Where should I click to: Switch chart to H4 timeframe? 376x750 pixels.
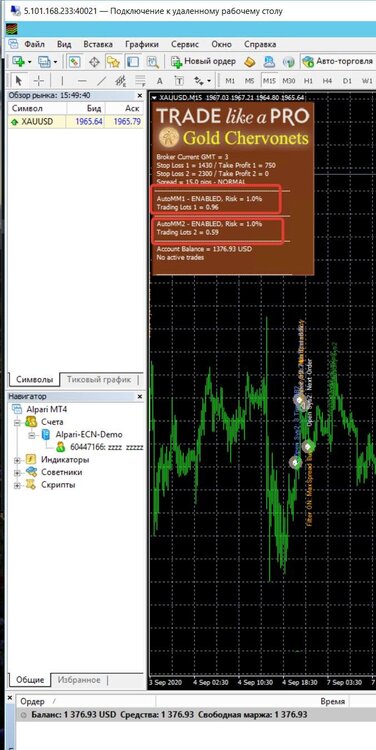[328, 80]
